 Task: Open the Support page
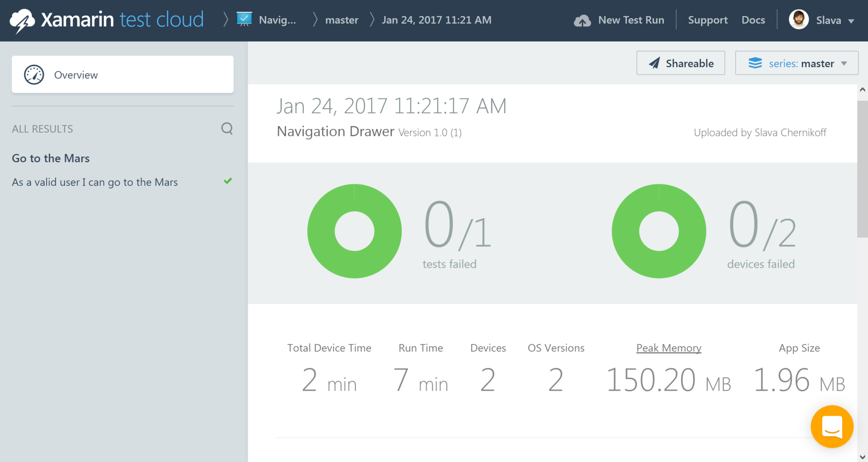pyautogui.click(x=708, y=20)
